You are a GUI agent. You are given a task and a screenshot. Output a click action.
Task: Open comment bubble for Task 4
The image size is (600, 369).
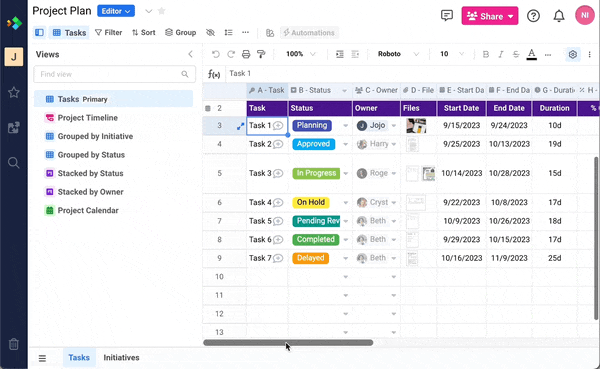point(278,202)
